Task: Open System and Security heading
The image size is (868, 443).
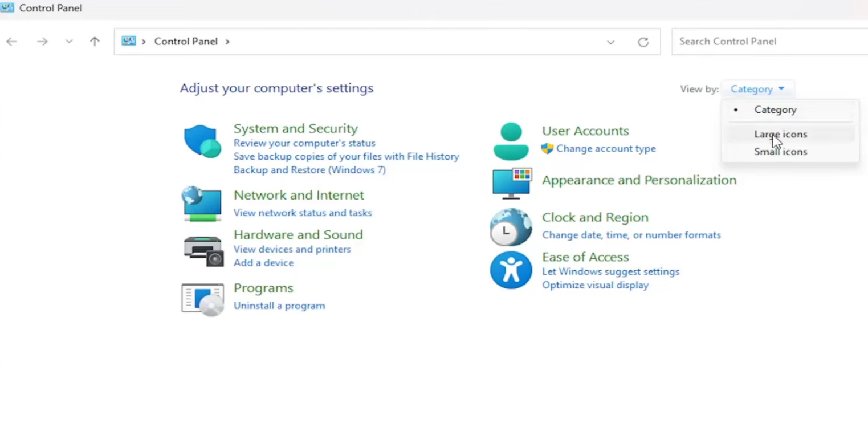Action: point(296,128)
